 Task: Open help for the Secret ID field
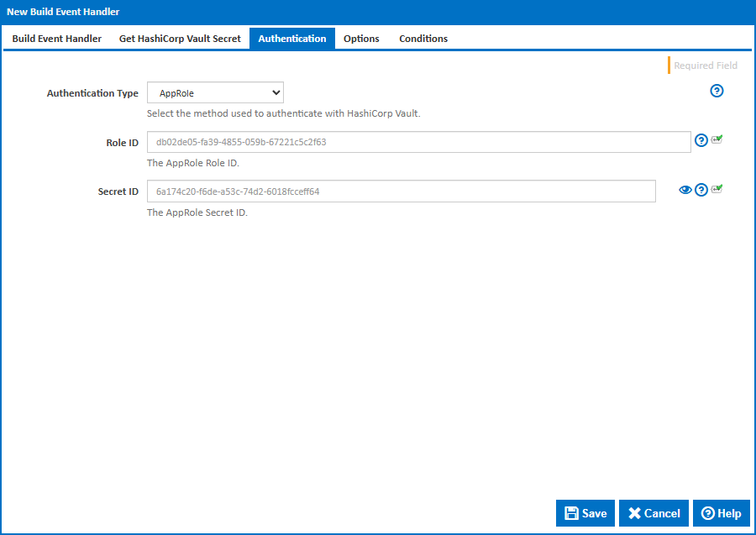(701, 190)
